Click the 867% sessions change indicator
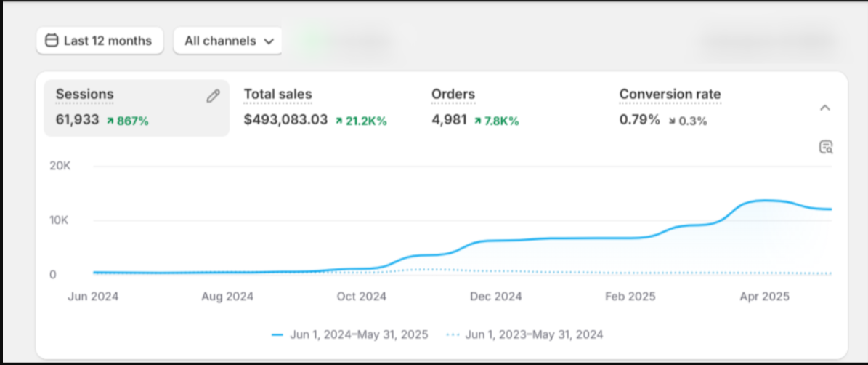Image resolution: width=868 pixels, height=365 pixels. (128, 121)
